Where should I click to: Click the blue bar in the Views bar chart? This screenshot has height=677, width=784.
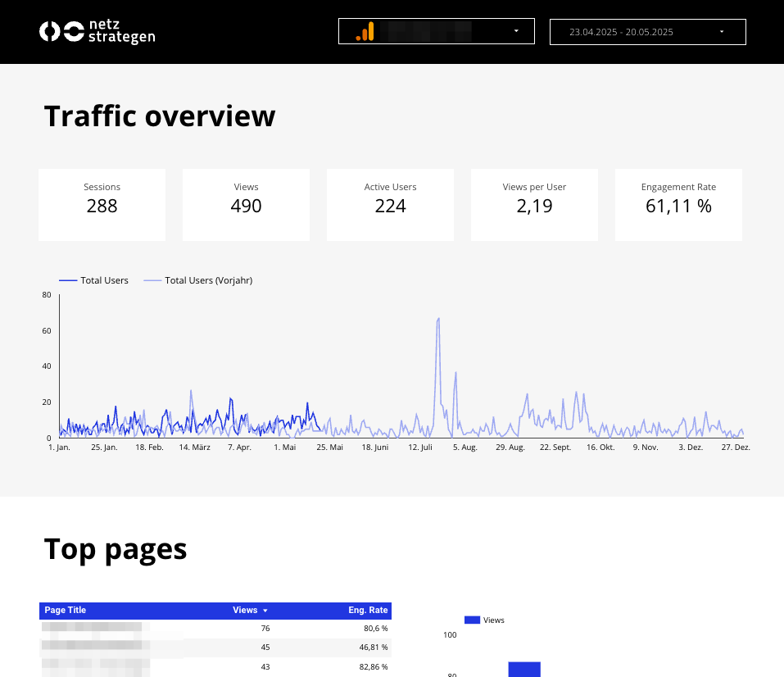click(x=525, y=670)
